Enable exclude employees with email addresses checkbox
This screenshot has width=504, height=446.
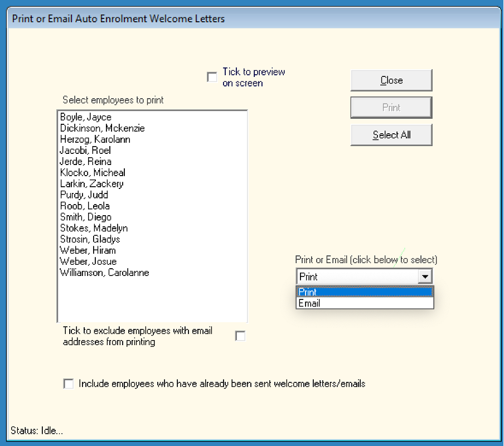[x=240, y=336]
